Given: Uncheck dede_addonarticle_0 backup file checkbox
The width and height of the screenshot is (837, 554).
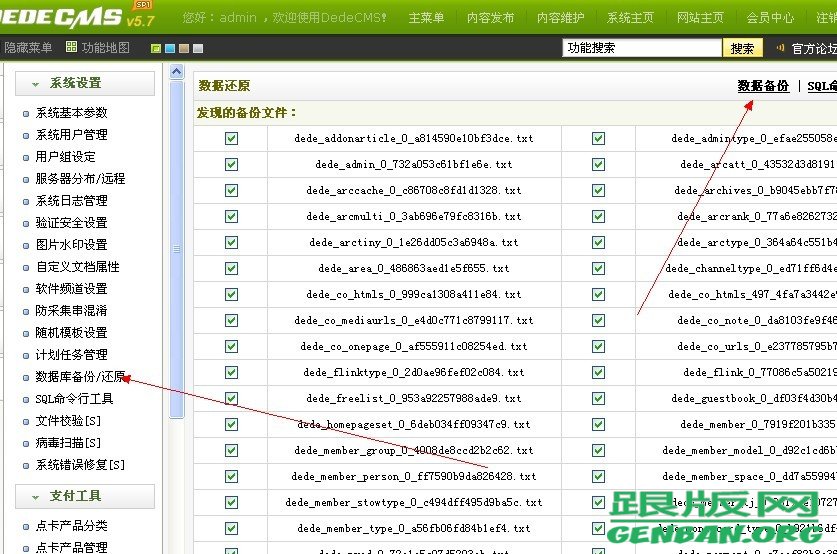Looking at the screenshot, I should tap(231, 138).
